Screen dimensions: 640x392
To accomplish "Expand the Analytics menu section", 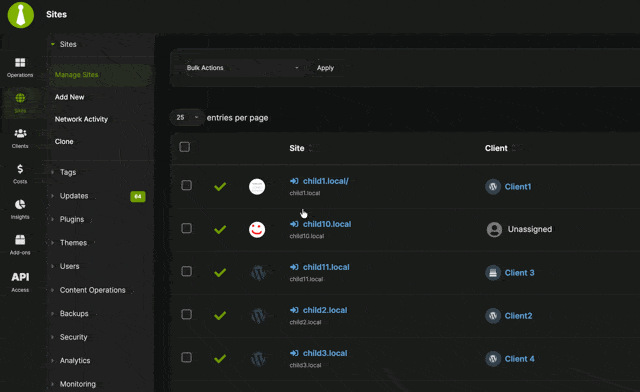I will [75, 361].
